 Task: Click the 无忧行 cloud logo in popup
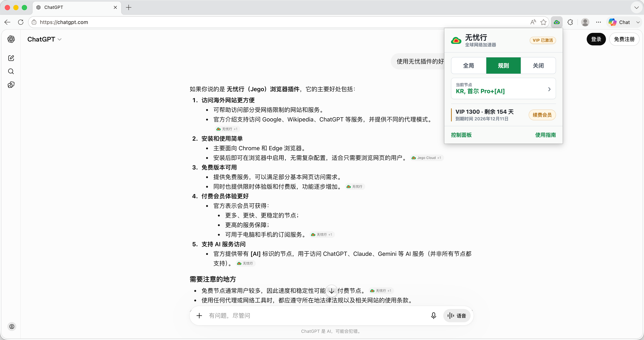456,40
